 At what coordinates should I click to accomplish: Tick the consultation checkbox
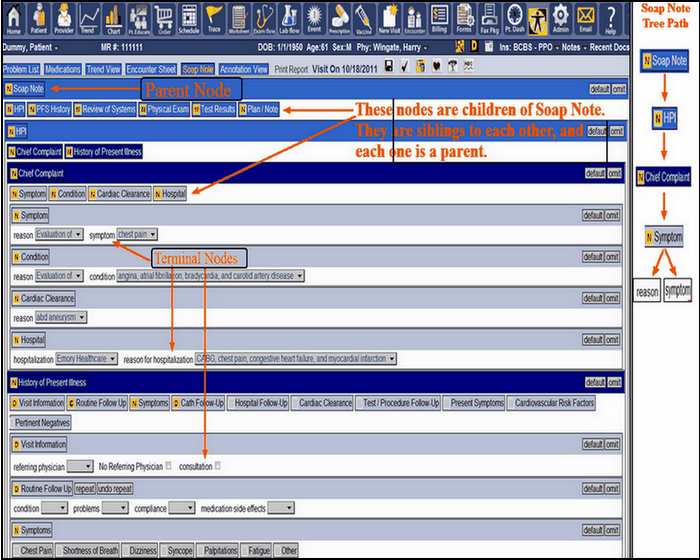217,465
